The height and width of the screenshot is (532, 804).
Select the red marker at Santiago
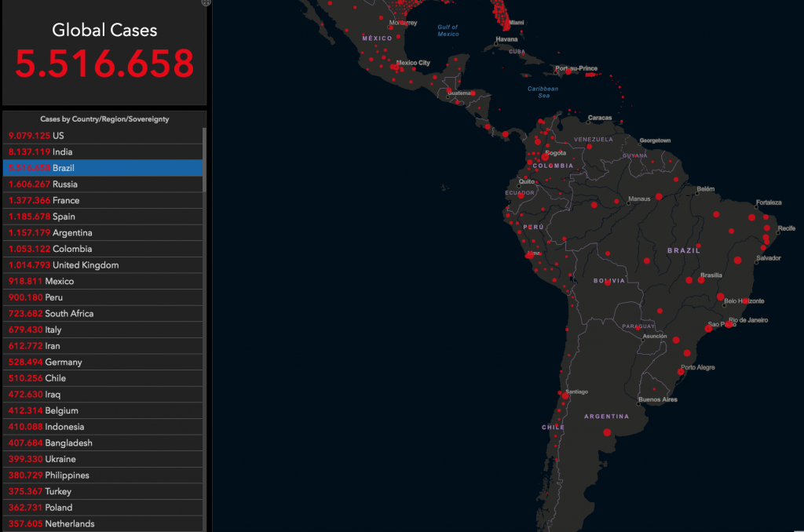565,396
